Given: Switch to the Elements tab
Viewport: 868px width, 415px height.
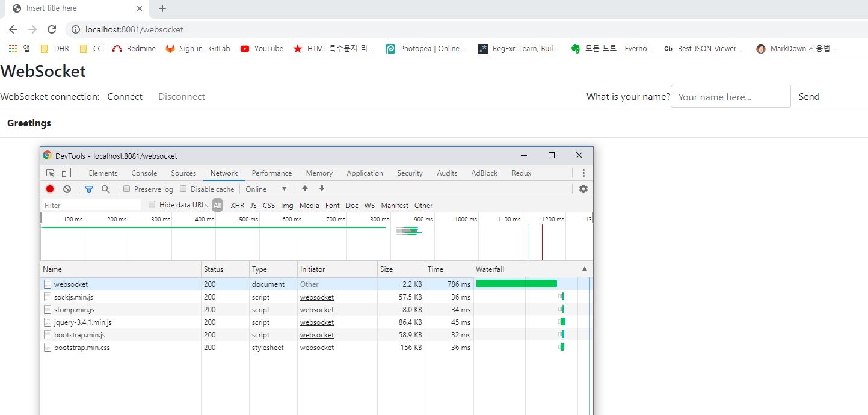Looking at the screenshot, I should click(103, 173).
